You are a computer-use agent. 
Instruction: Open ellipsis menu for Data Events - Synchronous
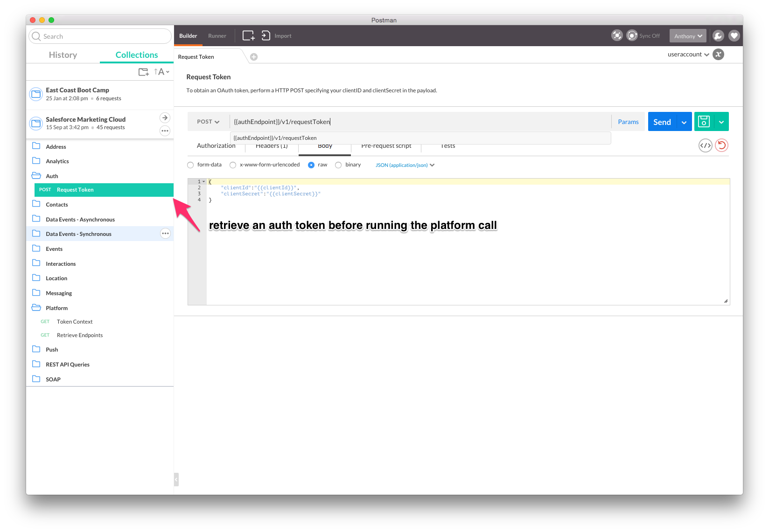coord(165,234)
